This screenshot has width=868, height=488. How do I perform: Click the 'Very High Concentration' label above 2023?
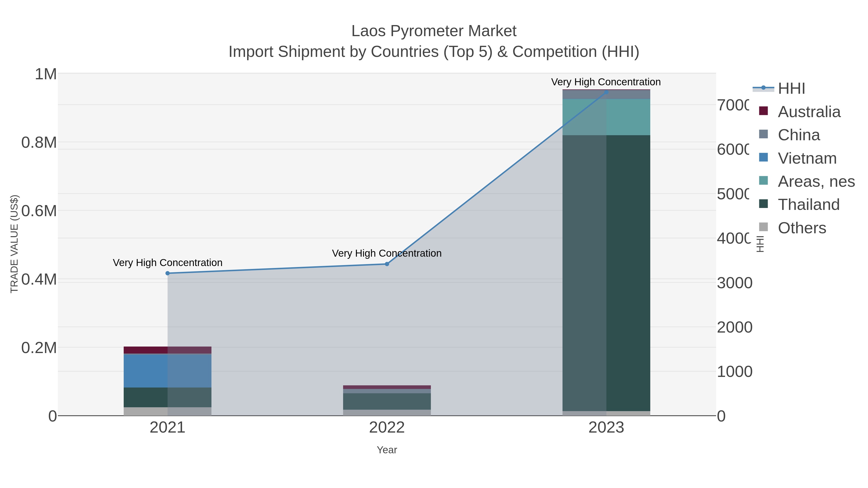coord(606,82)
